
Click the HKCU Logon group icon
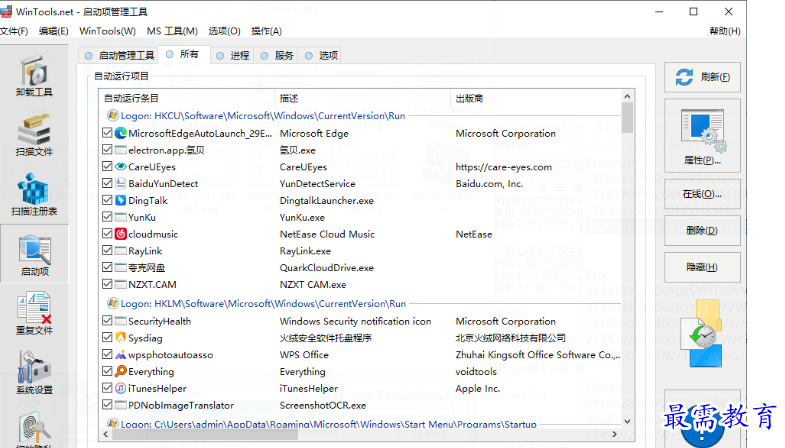(x=113, y=116)
